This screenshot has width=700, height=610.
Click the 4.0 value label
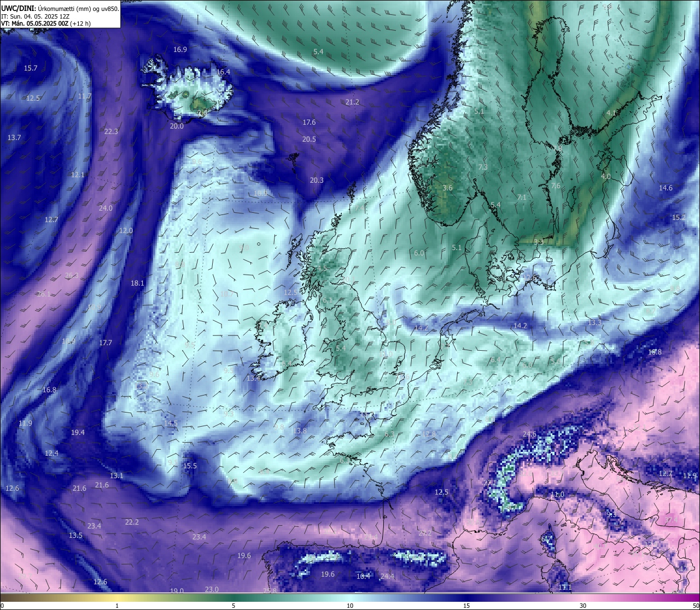coord(605,177)
